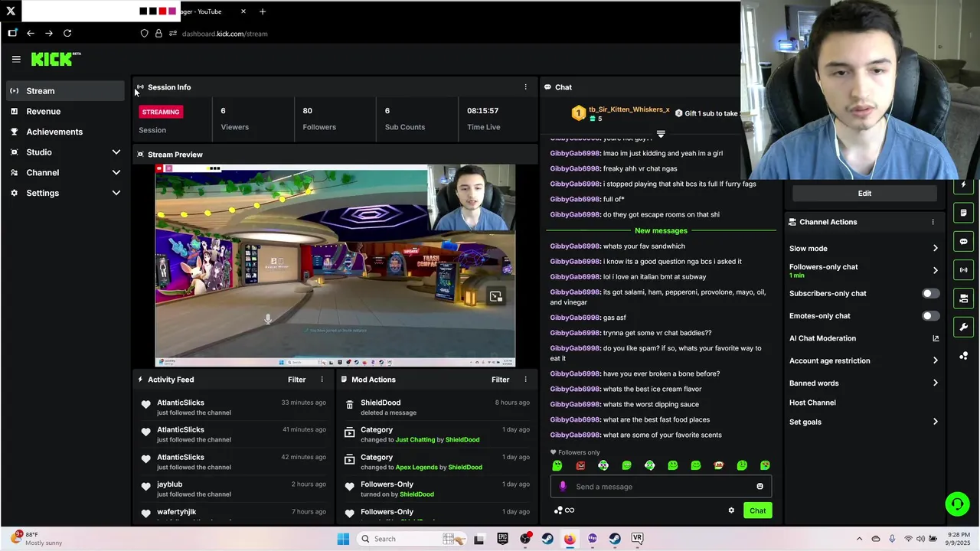
Task: Open a new browser tab
Action: (x=263, y=11)
